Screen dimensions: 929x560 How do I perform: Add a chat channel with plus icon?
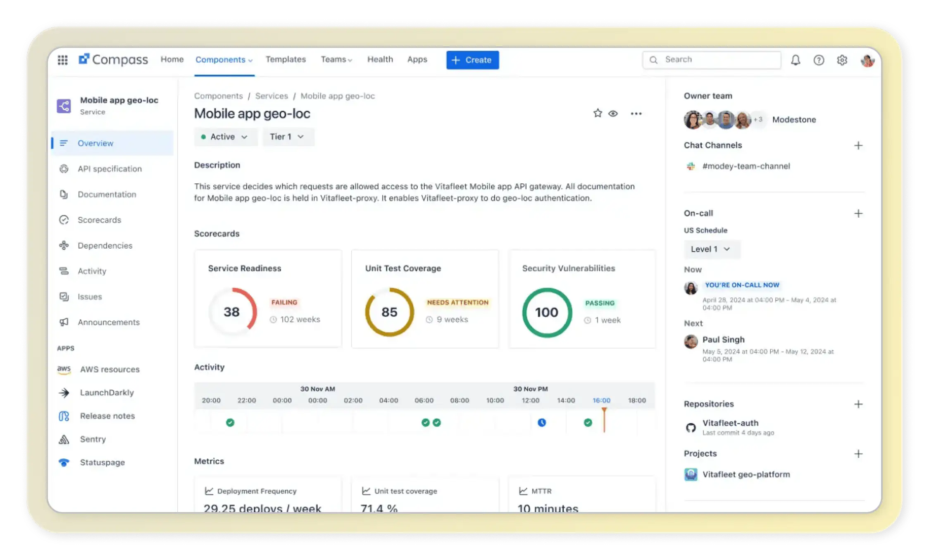click(858, 145)
